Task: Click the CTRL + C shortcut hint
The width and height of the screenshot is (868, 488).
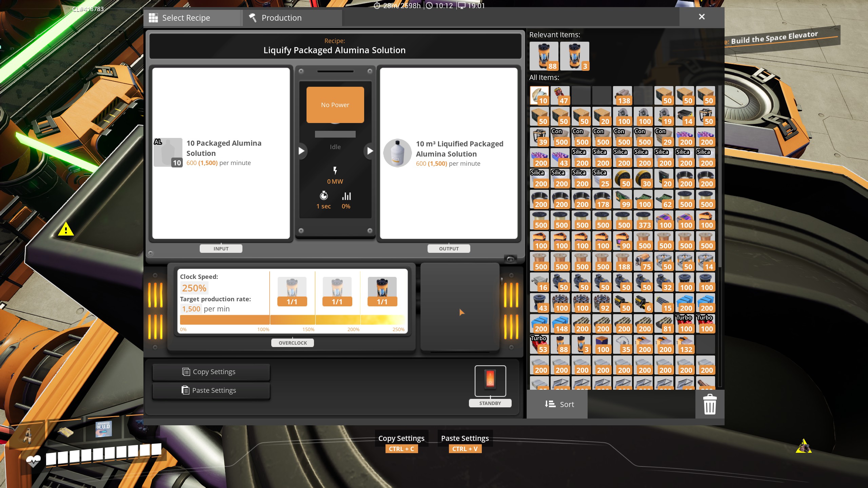Action: (x=401, y=449)
